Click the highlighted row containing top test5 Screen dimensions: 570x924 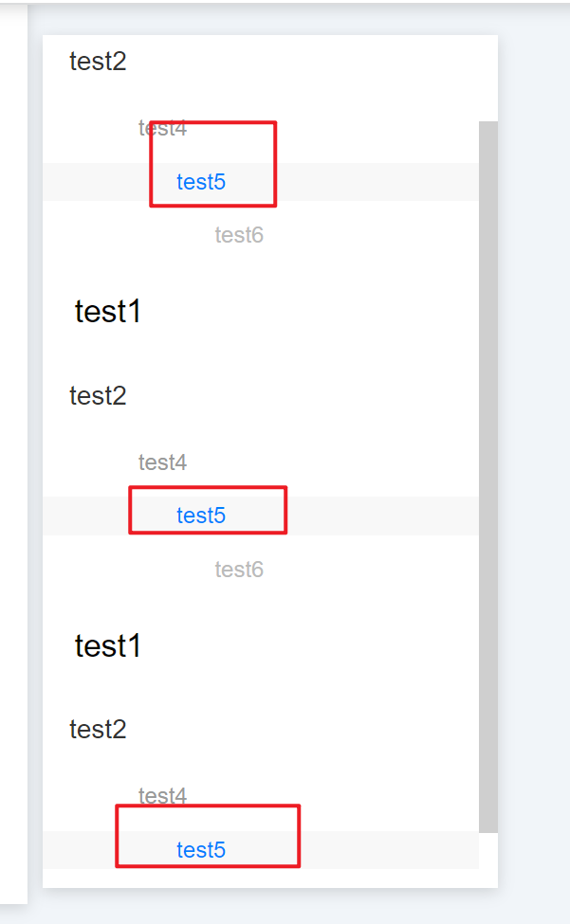pos(379,182)
